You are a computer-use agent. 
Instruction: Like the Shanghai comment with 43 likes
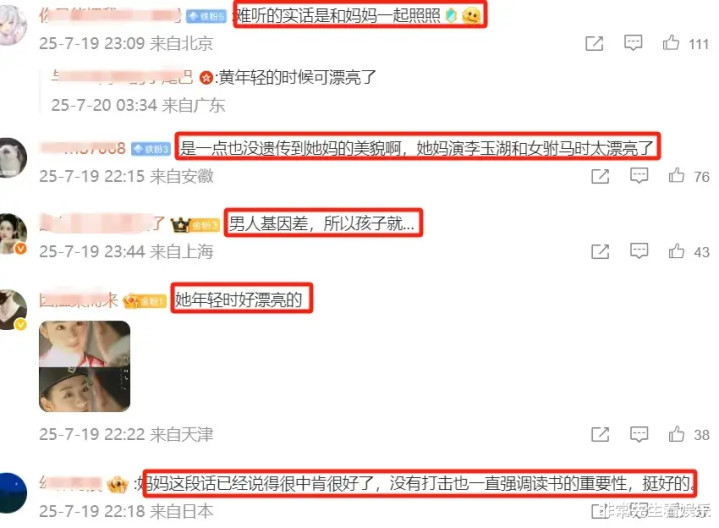[x=676, y=251]
